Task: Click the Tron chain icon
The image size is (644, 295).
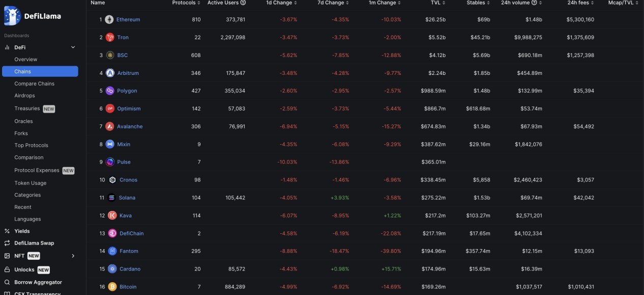Action: pyautogui.click(x=110, y=37)
